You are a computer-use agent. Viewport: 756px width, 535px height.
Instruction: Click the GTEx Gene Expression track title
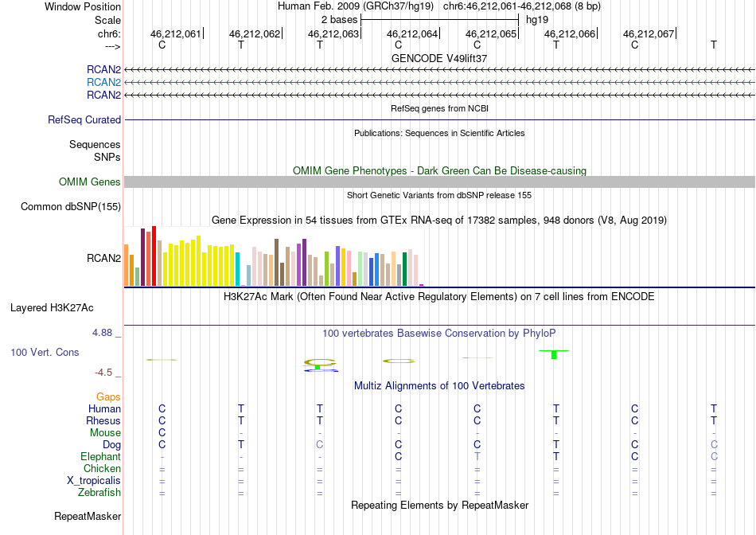439,221
